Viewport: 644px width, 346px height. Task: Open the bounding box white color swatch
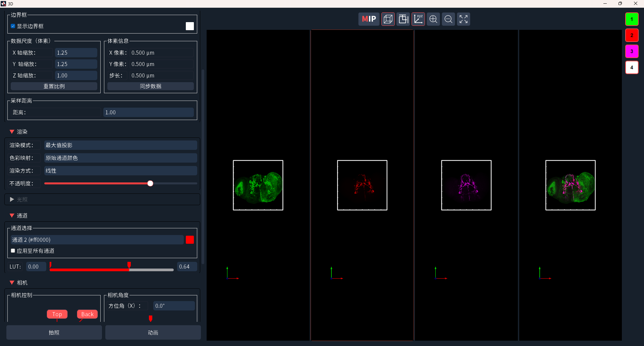190,26
